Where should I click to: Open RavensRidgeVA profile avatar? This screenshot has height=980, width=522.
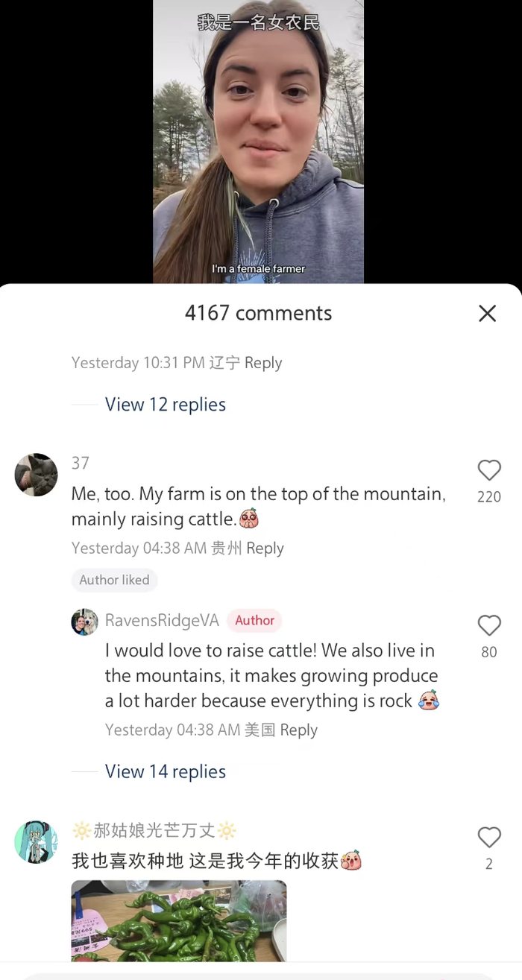click(x=84, y=622)
